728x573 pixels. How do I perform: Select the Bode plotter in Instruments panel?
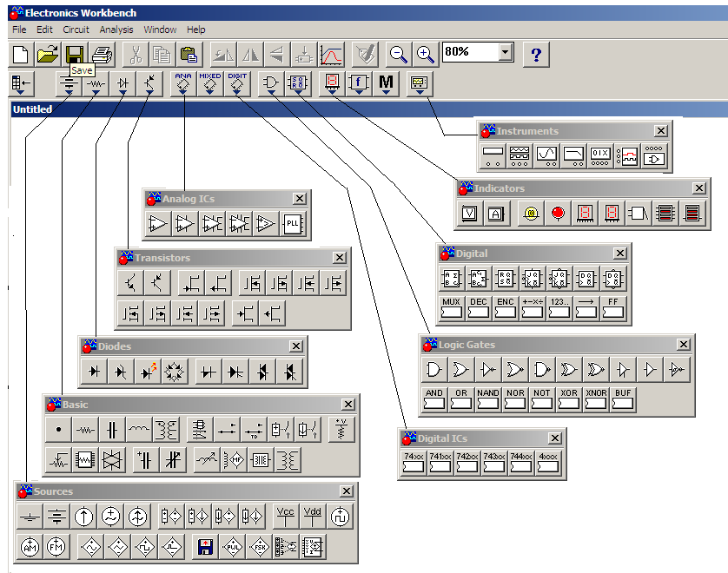coord(573,155)
